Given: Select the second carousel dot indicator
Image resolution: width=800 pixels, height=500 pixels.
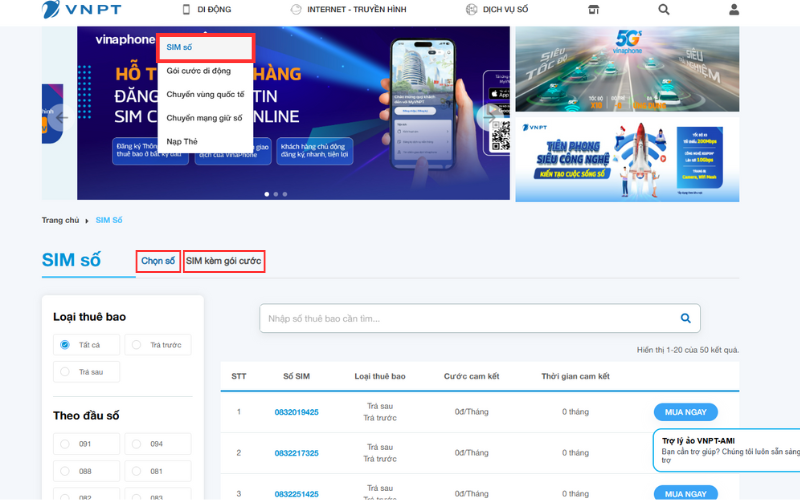Looking at the screenshot, I should click(276, 194).
